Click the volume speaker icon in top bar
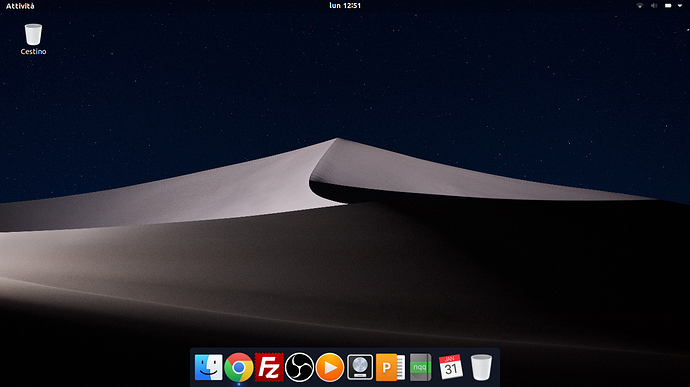Image resolution: width=690 pixels, height=387 pixels. [654, 6]
